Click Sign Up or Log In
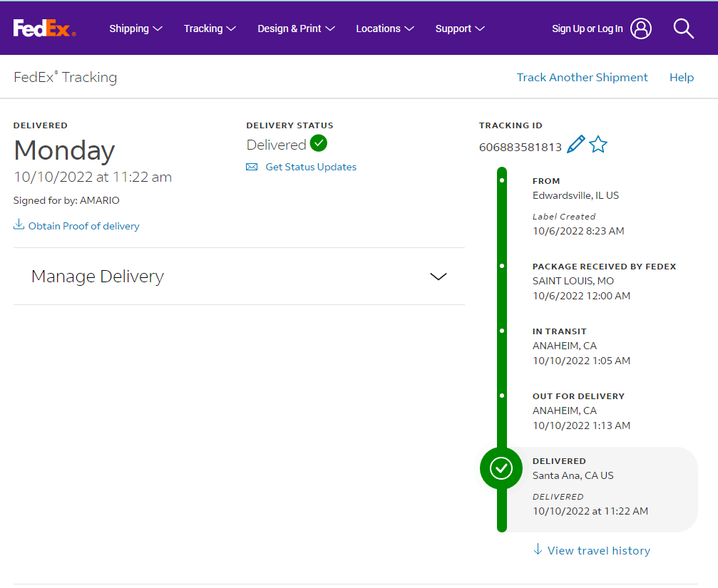Viewport: 718px width, 588px height. point(587,29)
